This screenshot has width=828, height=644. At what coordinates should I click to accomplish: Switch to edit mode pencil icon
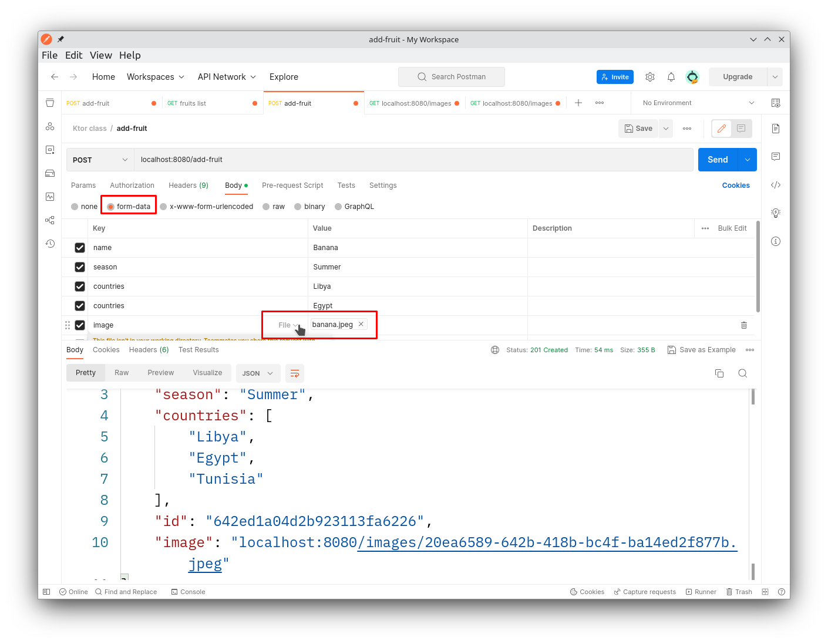click(x=722, y=129)
